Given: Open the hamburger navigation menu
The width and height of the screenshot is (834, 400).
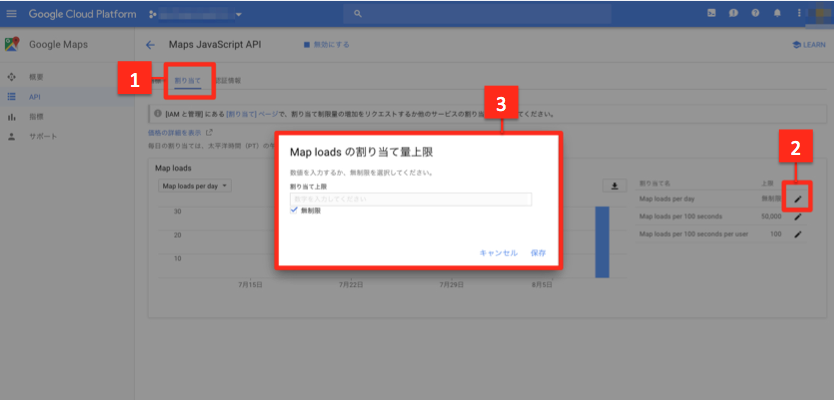Looking at the screenshot, I should 11,14.
